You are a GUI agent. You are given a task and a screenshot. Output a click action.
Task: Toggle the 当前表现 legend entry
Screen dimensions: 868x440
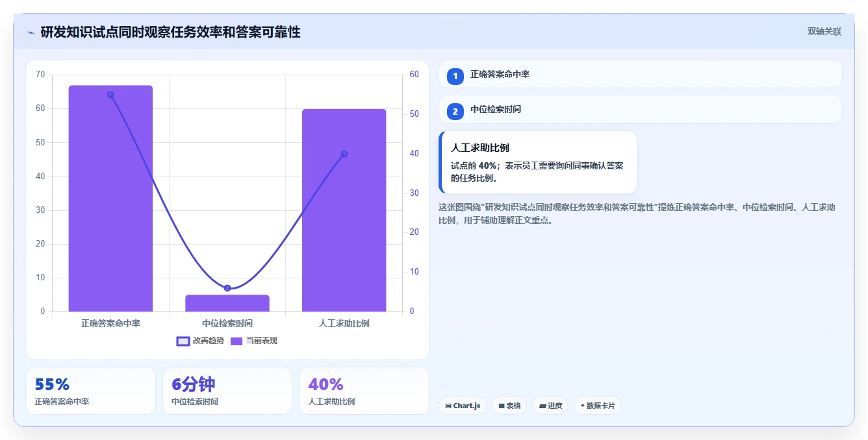tap(254, 341)
